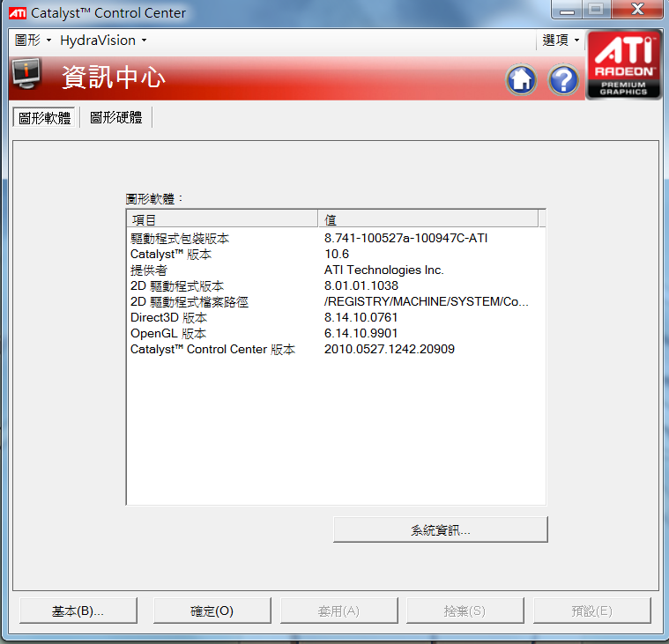
Task: Open the HydraVision dropdown menu
Action: (103, 41)
